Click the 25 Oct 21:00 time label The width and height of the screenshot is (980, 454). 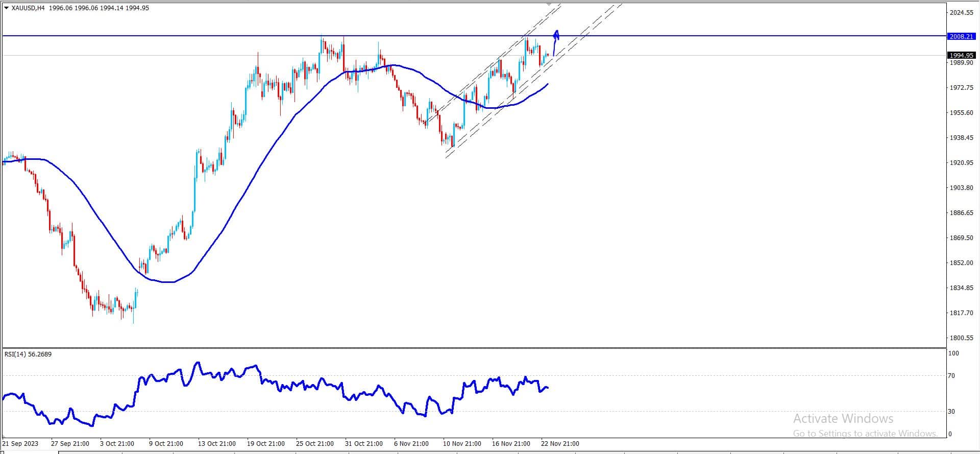315,444
